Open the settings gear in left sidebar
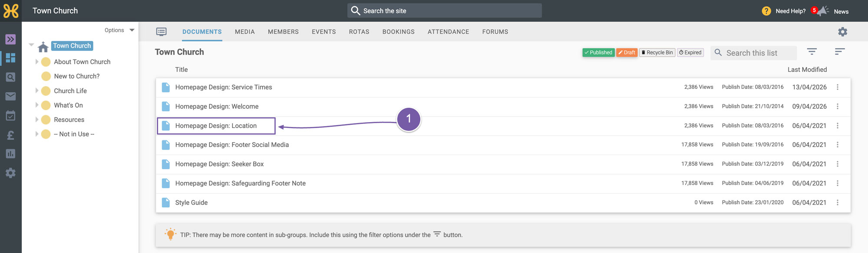 [x=11, y=173]
